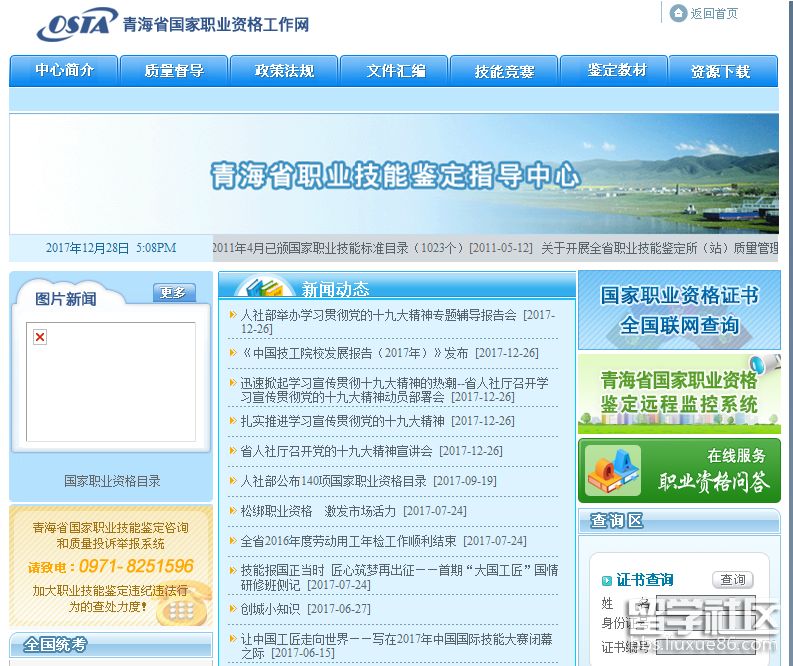Open the 新闻动态 header

click(x=335, y=289)
